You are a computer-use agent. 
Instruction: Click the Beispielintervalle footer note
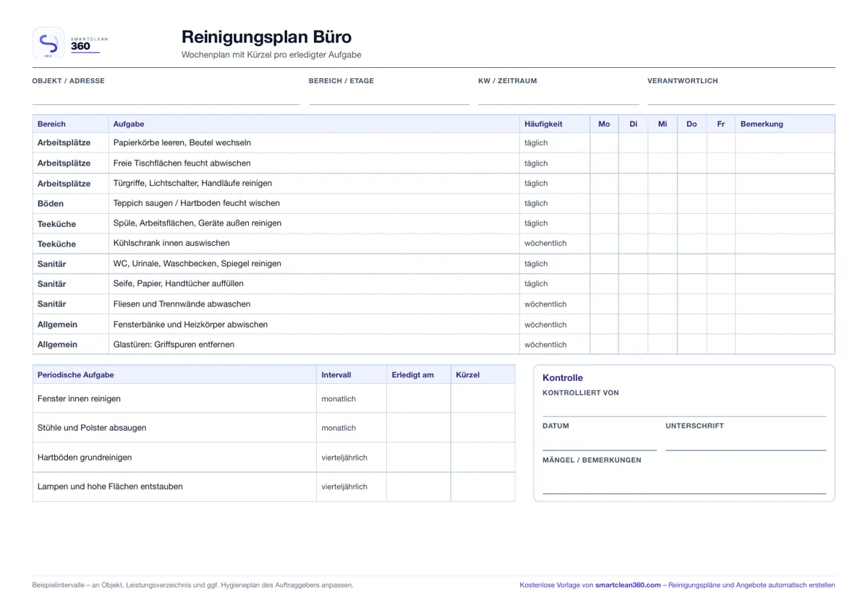193,586
